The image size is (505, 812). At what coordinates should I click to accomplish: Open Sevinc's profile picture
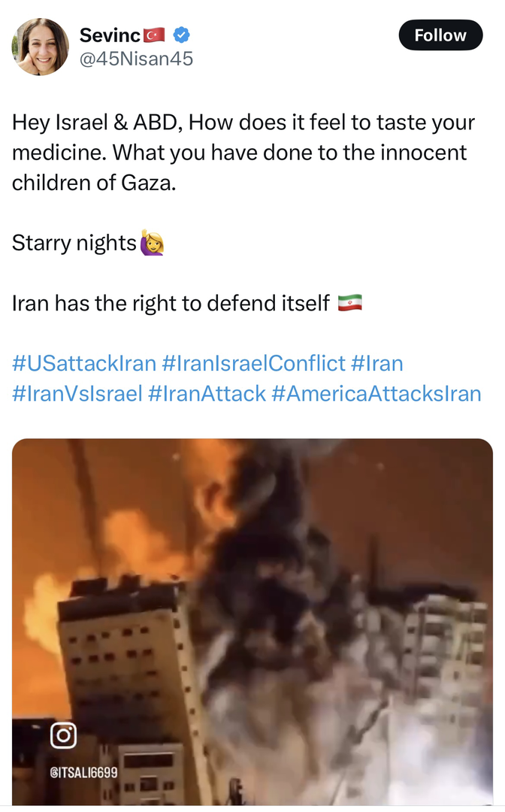(41, 47)
